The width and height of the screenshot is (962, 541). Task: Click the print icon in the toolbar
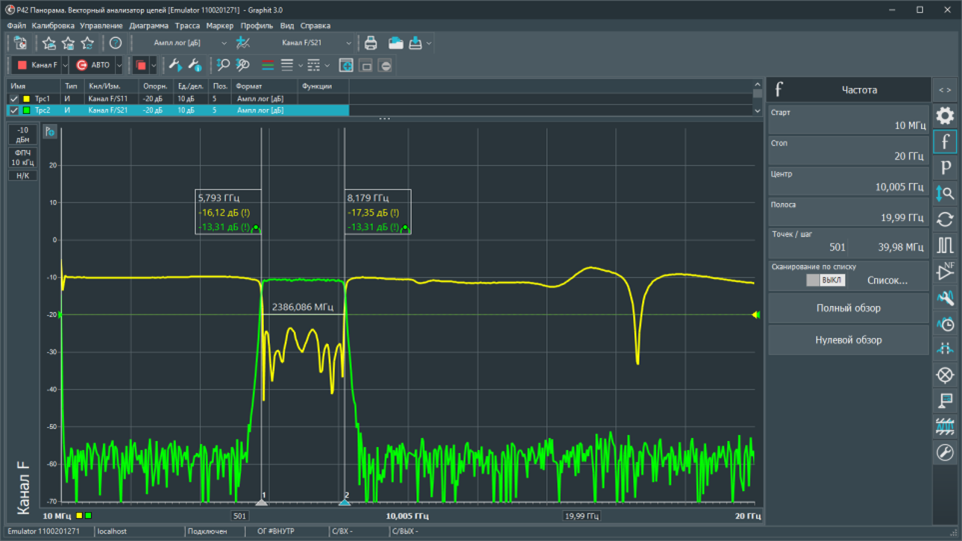[371, 43]
